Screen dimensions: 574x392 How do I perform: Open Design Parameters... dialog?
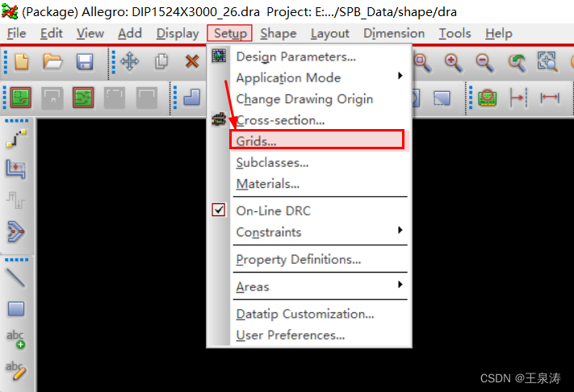[x=295, y=56]
